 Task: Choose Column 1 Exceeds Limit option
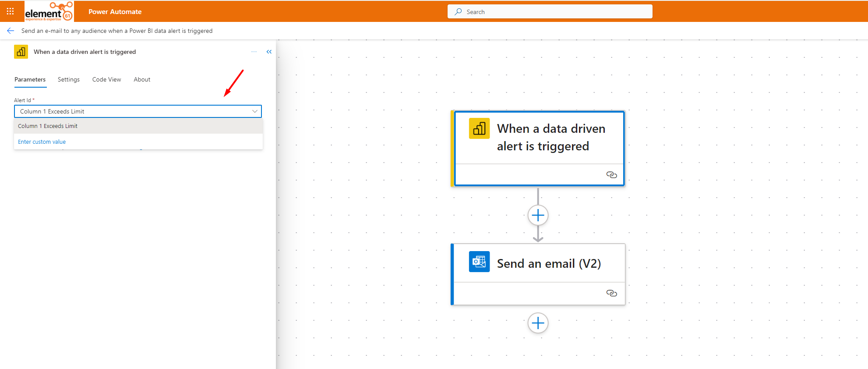(138, 126)
